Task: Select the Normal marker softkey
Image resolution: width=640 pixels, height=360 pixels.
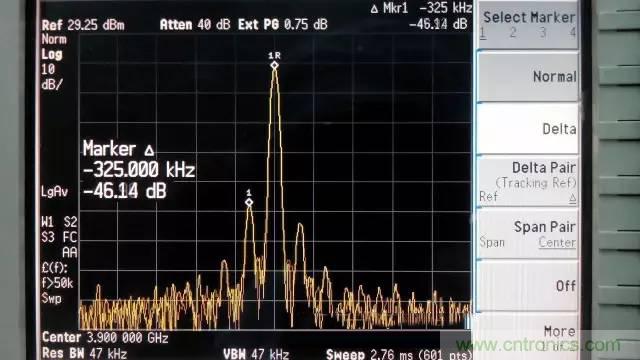Action: (527, 76)
